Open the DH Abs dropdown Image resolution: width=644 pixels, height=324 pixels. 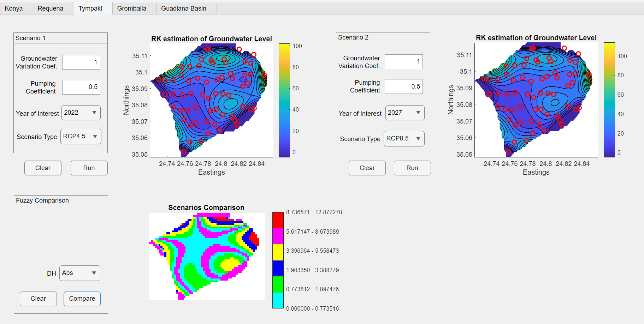coord(80,273)
